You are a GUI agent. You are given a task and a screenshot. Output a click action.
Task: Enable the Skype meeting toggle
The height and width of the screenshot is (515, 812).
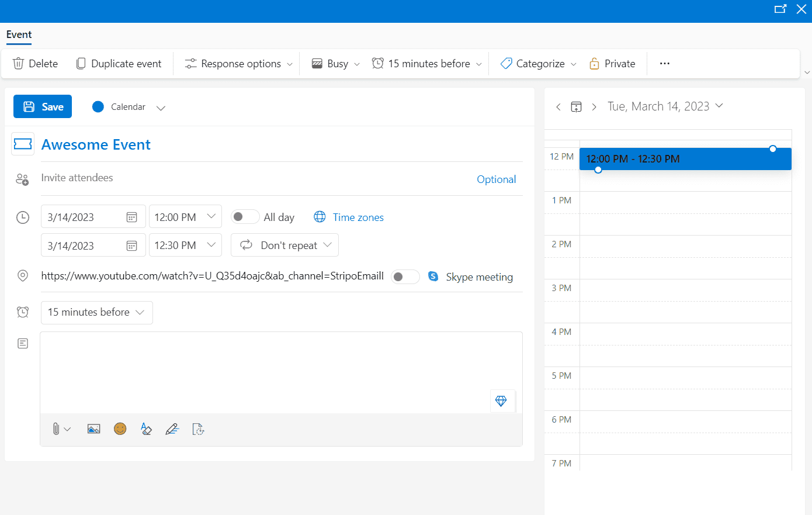pos(405,276)
